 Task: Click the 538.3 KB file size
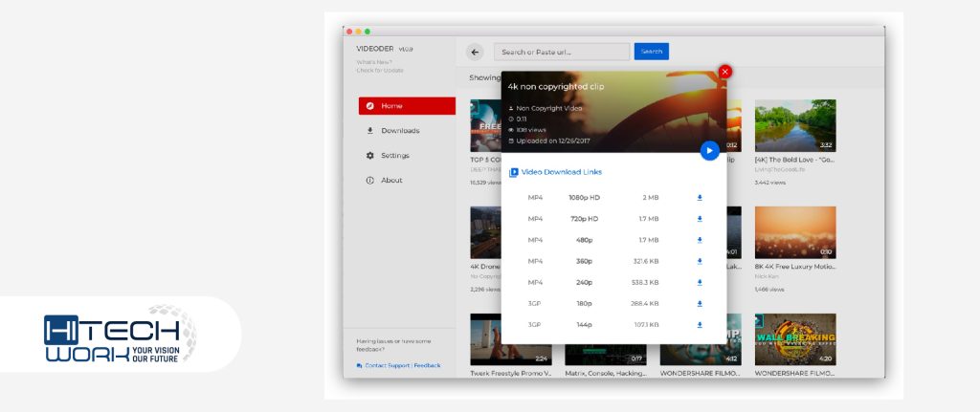point(645,283)
